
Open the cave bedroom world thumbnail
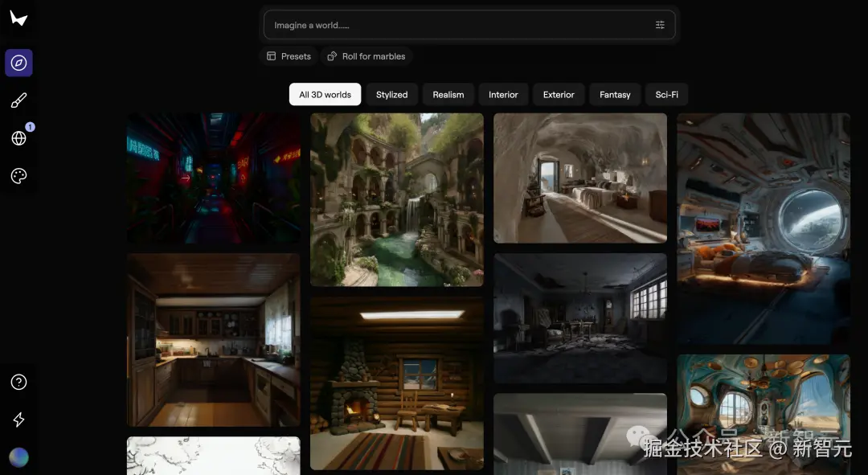580,178
